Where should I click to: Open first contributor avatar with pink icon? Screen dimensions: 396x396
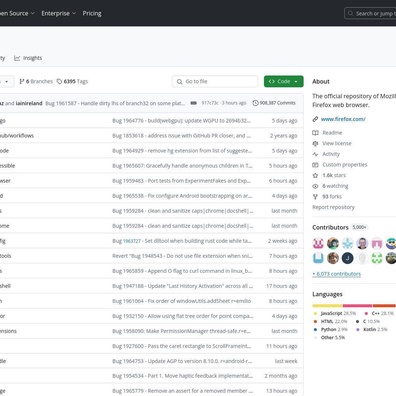click(x=318, y=243)
